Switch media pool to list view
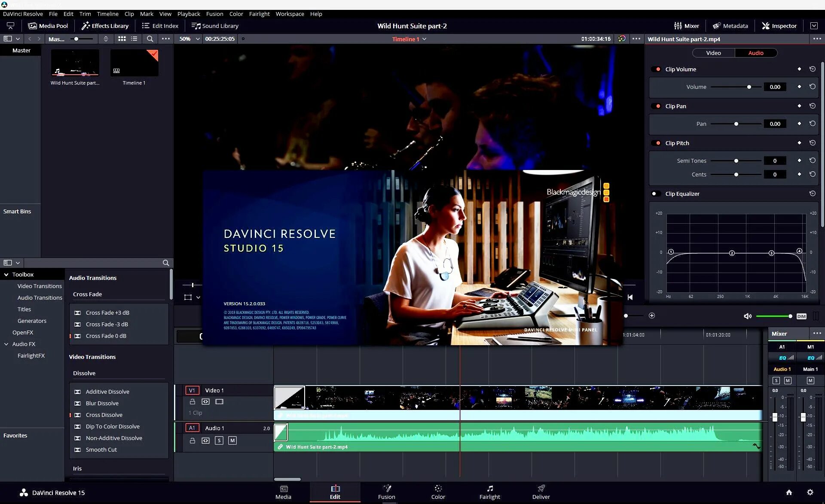Image resolution: width=825 pixels, height=504 pixels. point(134,39)
